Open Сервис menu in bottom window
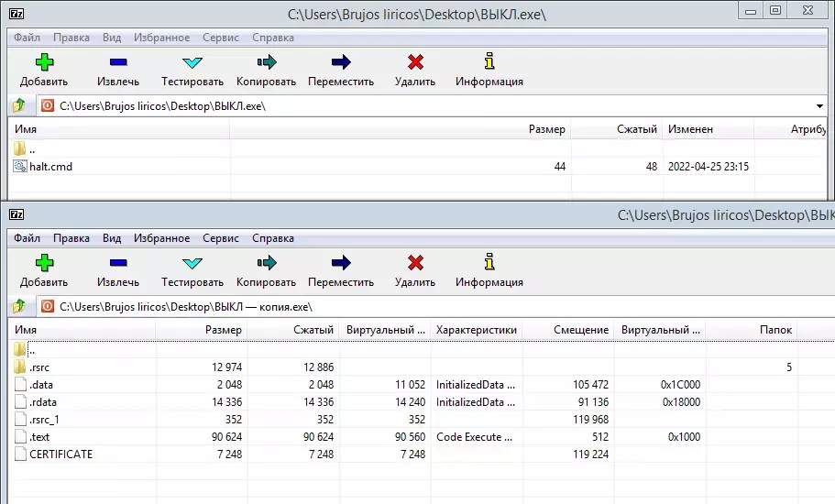Viewport: 835px width, 504px height. click(221, 238)
